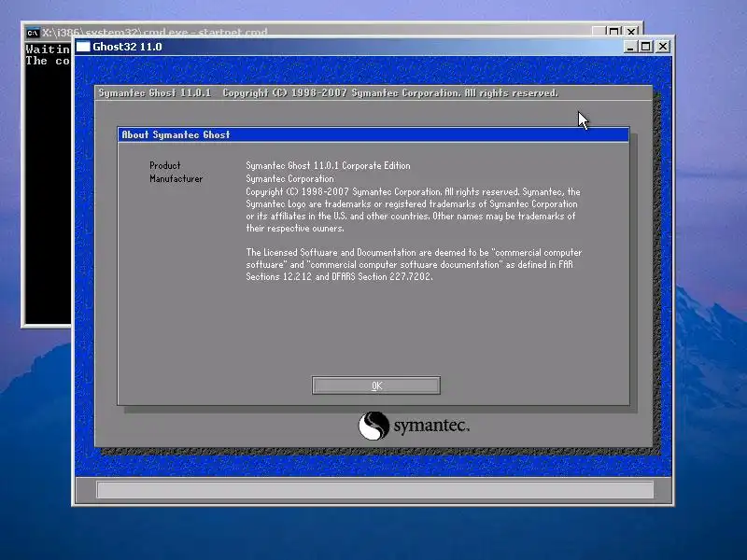
Task: Click the cmd.exe window title icon
Action: 33,33
